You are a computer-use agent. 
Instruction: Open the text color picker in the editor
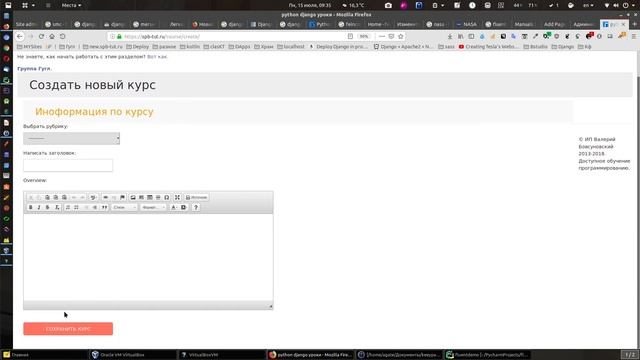[174, 207]
